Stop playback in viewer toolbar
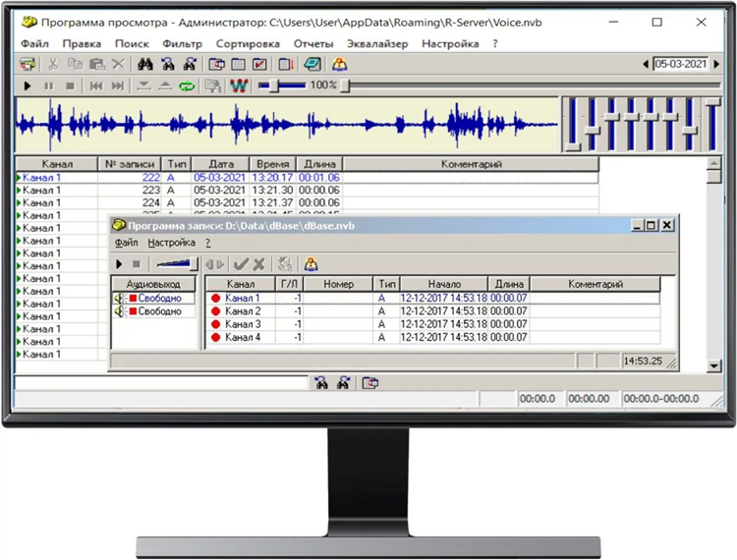737x560 pixels. [x=70, y=86]
